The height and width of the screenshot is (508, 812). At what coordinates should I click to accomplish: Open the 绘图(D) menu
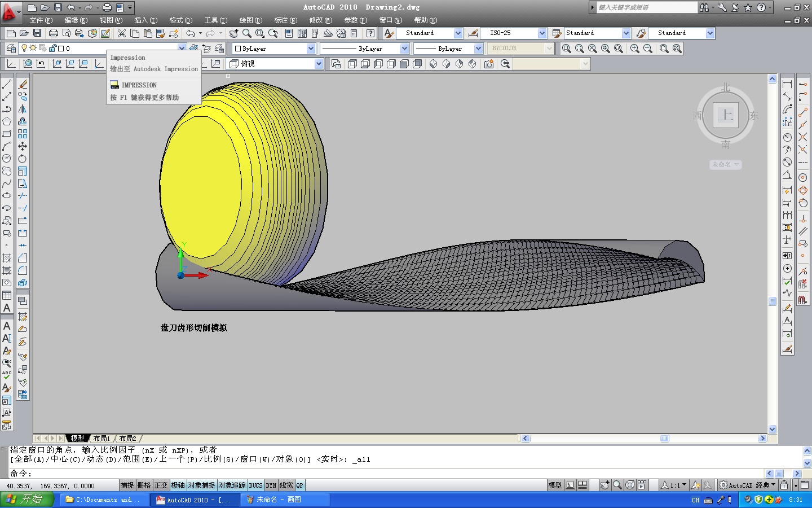(251, 20)
